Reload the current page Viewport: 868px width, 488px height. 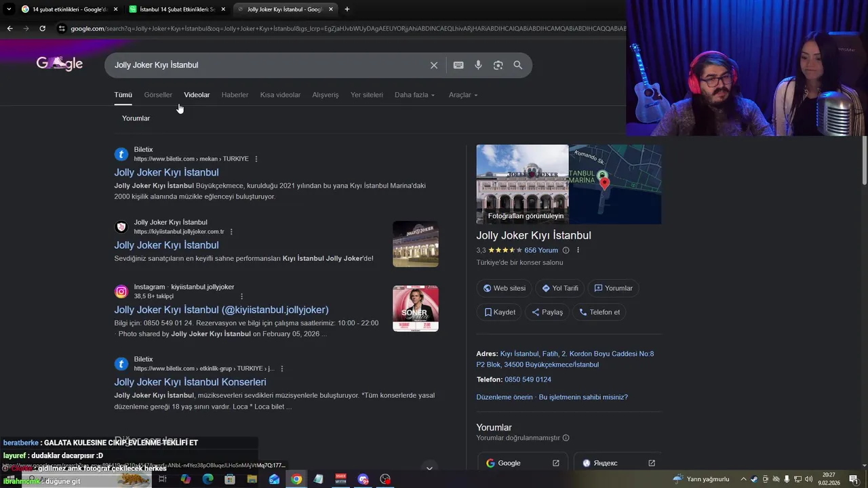tap(42, 28)
